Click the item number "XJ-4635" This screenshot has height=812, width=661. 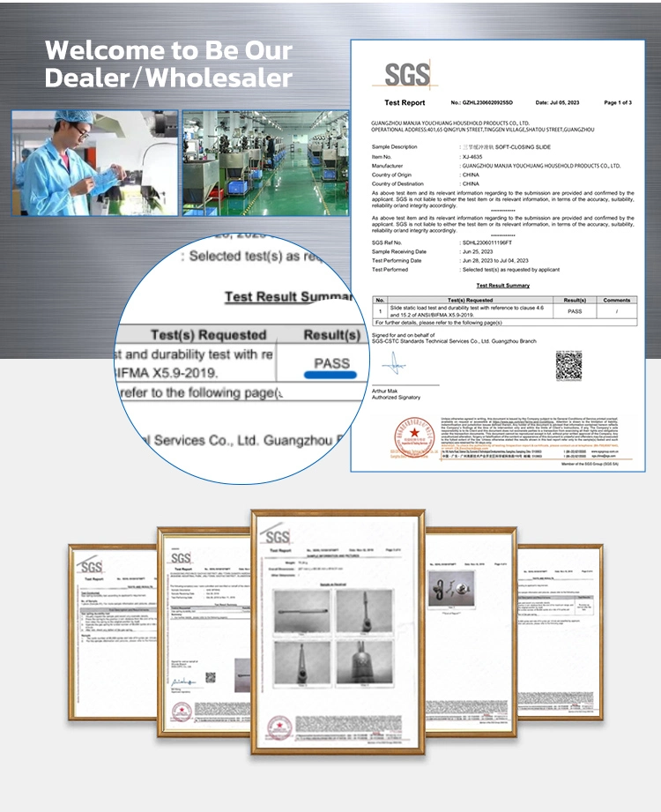472,156
